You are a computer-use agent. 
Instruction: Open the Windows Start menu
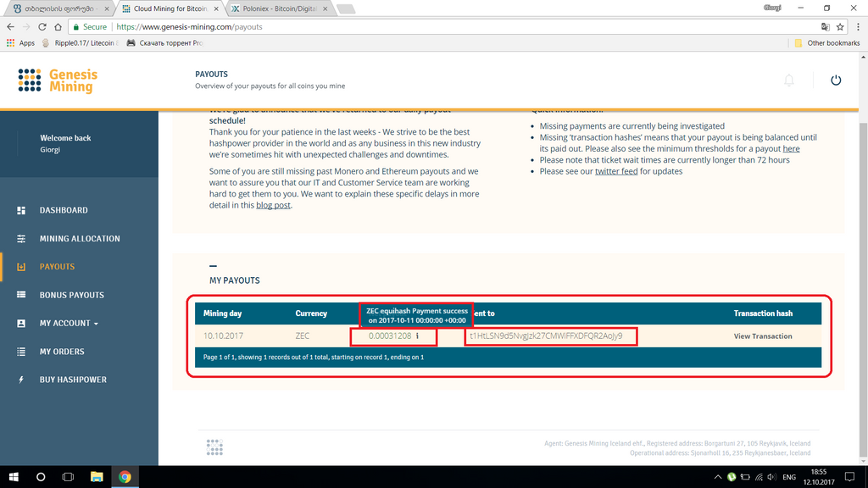click(14, 477)
